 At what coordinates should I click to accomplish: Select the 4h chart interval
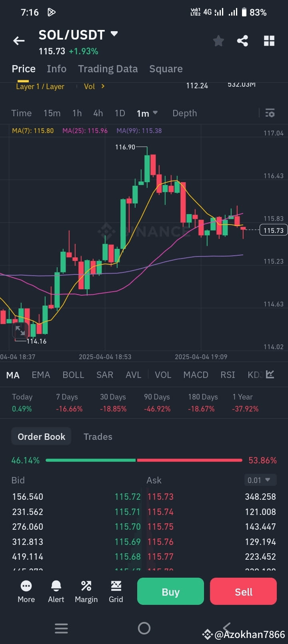98,113
